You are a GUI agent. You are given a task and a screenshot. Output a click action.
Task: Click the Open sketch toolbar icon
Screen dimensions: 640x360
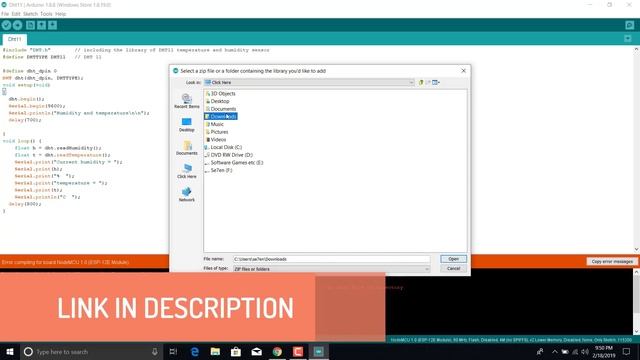42,25
